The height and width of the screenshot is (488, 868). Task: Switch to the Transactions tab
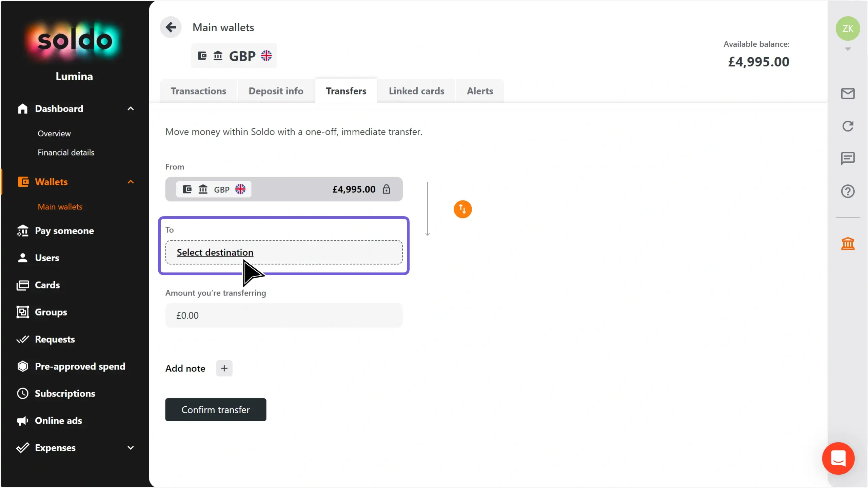click(198, 91)
